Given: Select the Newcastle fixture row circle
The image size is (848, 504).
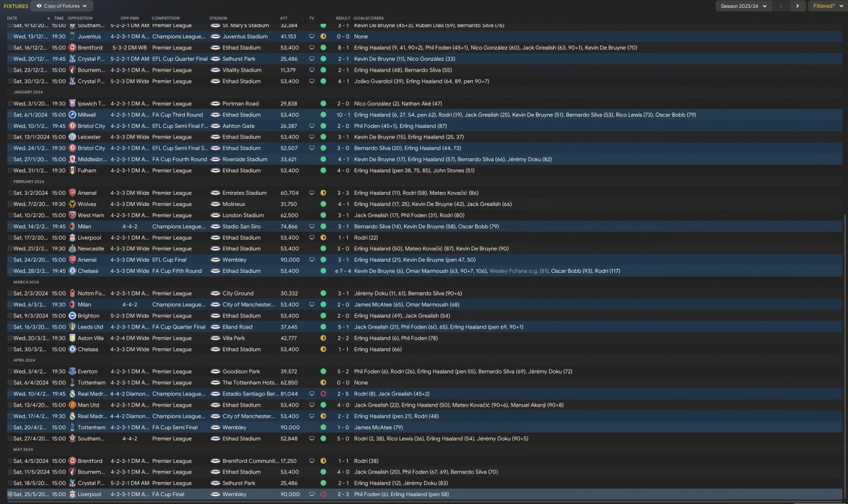Looking at the screenshot, I should (x=10, y=248).
